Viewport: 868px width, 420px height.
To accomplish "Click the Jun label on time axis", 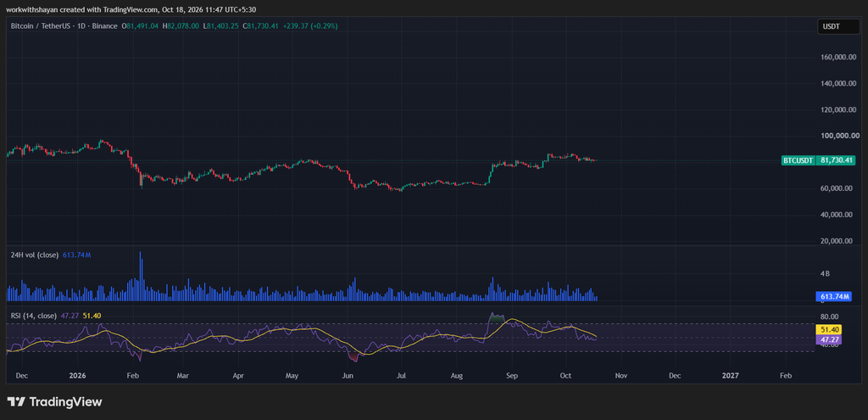I will 347,376.
